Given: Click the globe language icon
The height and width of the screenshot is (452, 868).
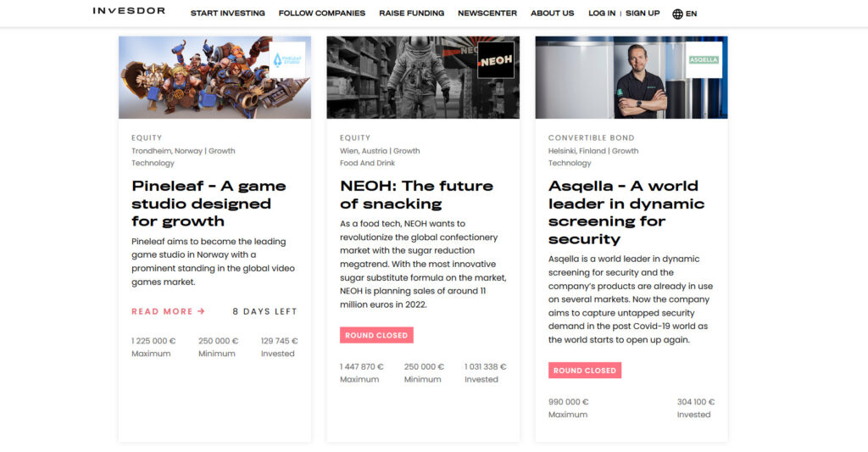Looking at the screenshot, I should (677, 14).
